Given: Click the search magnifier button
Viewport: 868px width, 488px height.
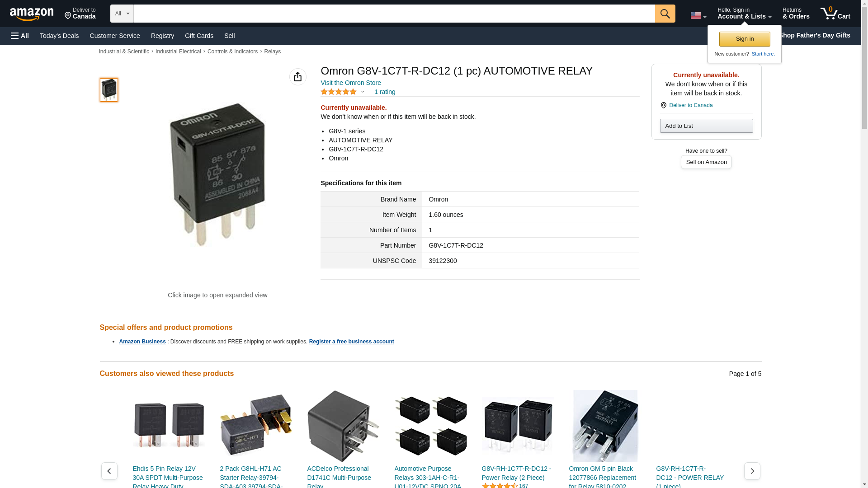Looking at the screenshot, I should coord(665,14).
